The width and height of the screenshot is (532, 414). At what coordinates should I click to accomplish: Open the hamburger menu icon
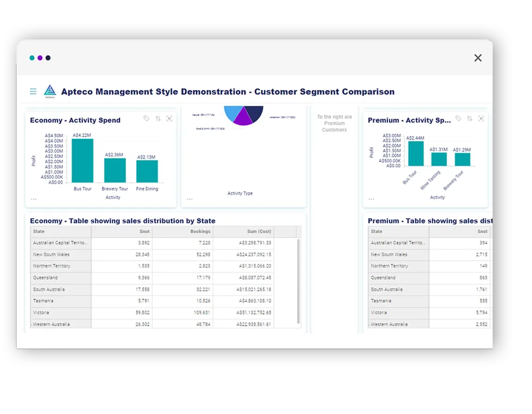pos(33,92)
